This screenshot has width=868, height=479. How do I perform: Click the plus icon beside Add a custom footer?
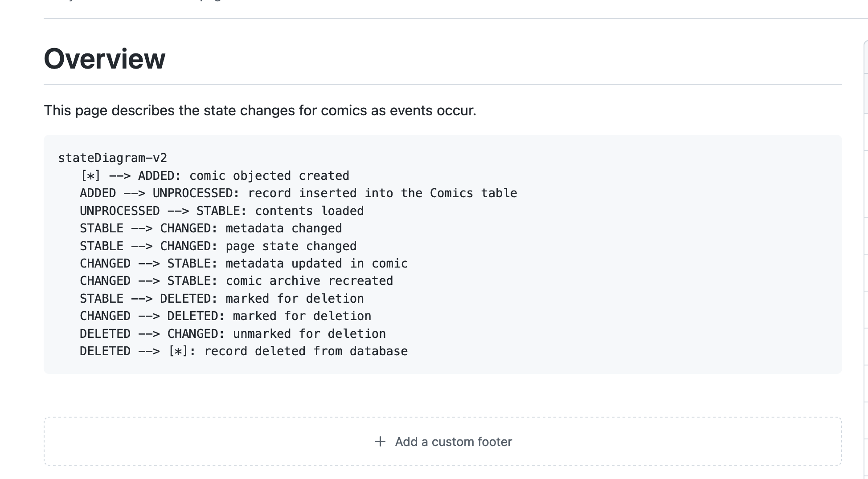381,442
